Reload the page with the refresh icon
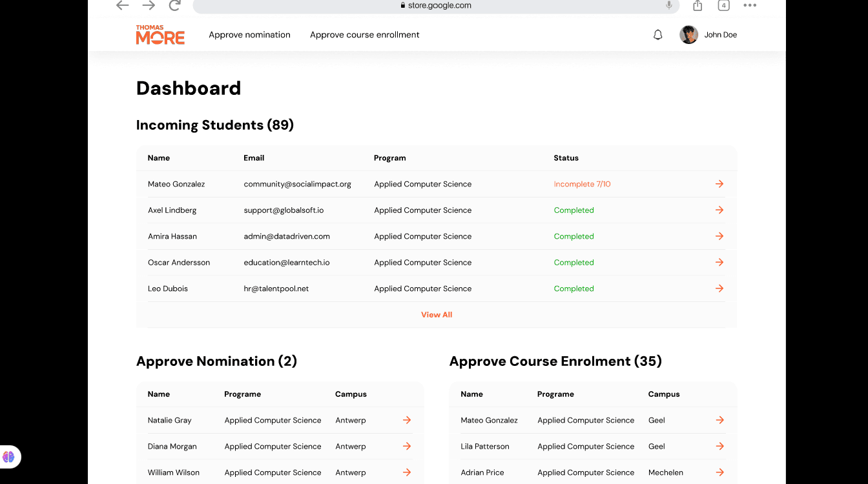868x484 pixels. [x=174, y=5]
